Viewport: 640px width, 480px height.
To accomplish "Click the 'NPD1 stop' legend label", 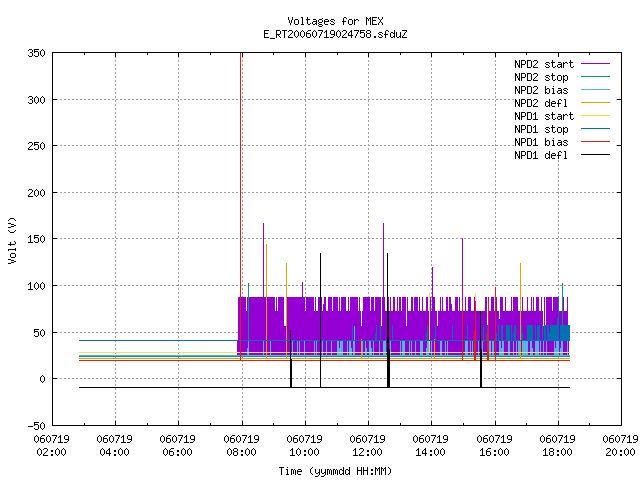I will (x=541, y=129).
